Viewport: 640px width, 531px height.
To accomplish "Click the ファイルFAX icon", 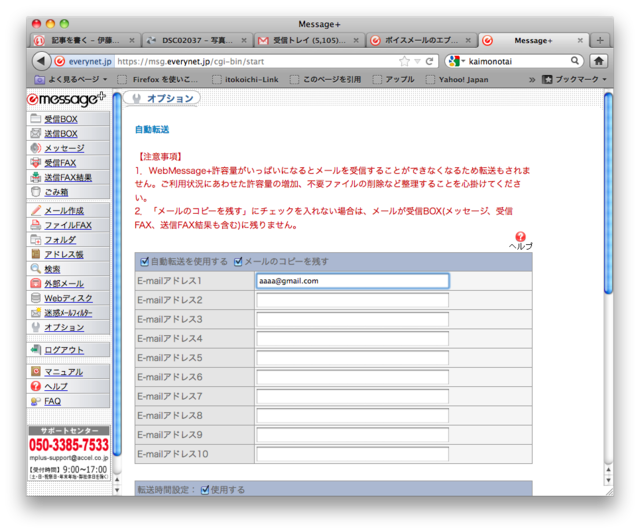I will pos(36,225).
